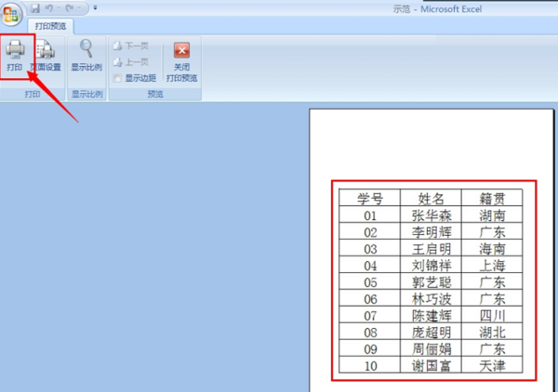Viewport: 558px width, 392px height.
Task: Open the Redo history dropdown arrow
Action: 79,7
